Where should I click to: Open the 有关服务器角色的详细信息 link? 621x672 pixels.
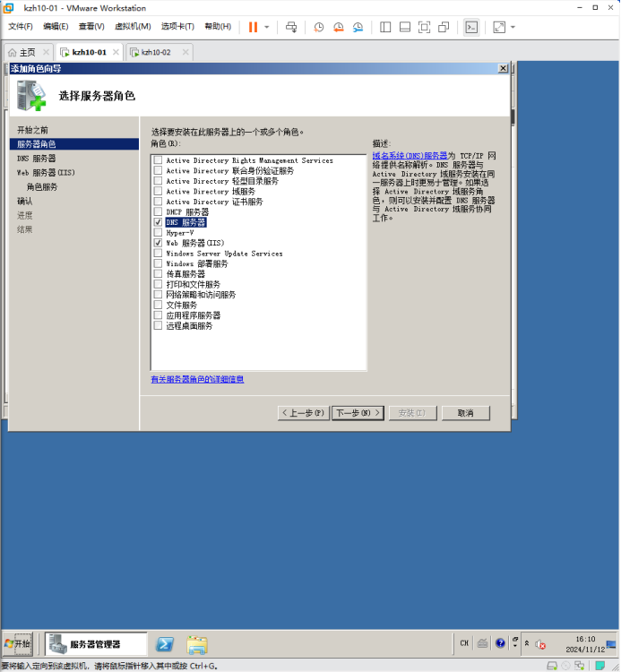(x=197, y=379)
